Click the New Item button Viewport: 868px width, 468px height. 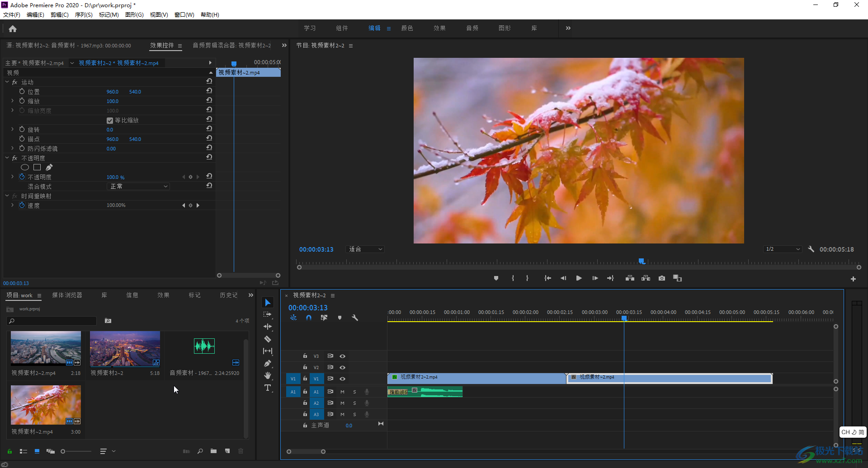click(x=227, y=451)
